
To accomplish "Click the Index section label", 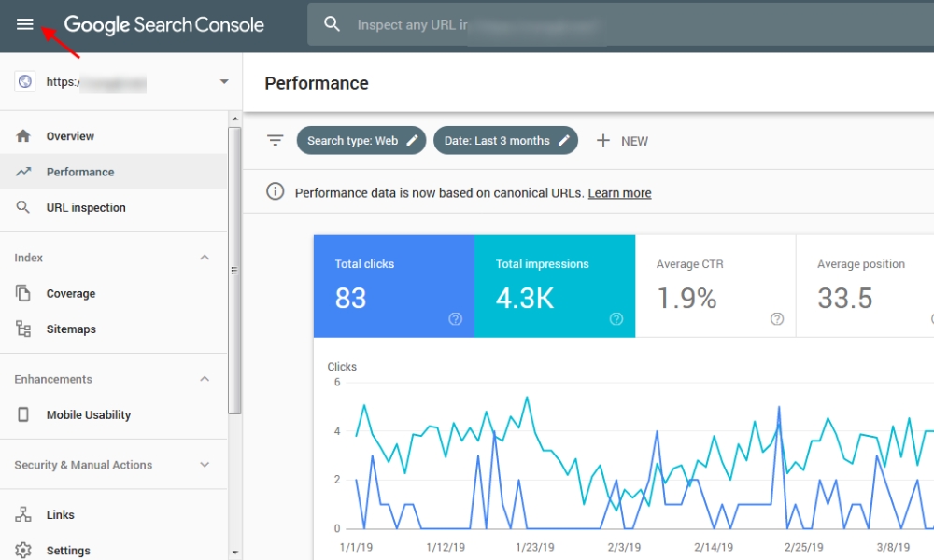I will pos(29,258).
